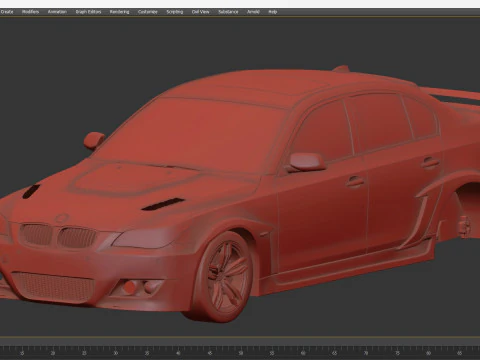Open the Graph Editors menu
This screenshot has width=480, height=360.
[88, 12]
